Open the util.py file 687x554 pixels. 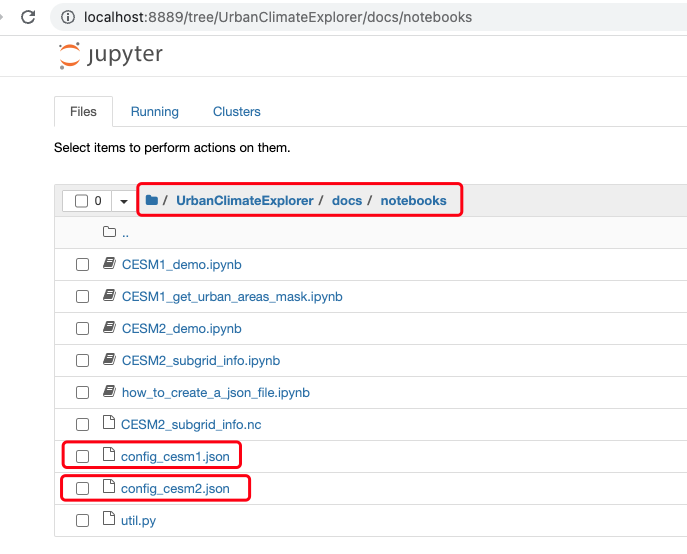(138, 521)
